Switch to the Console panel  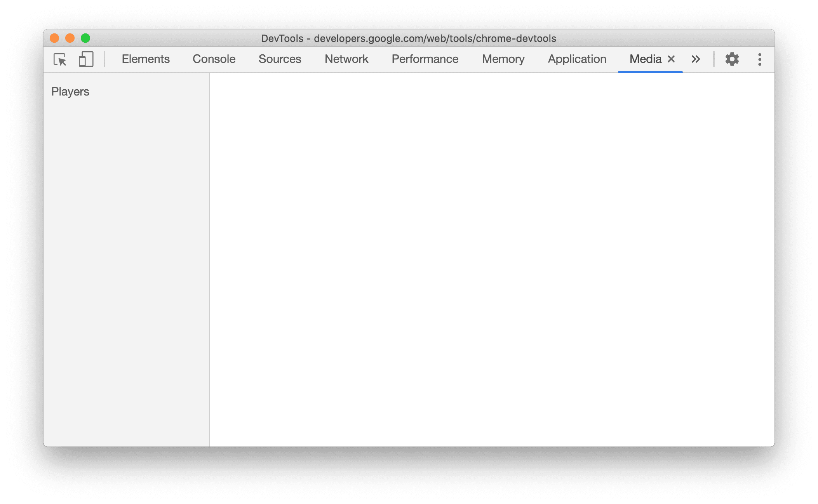[214, 58]
